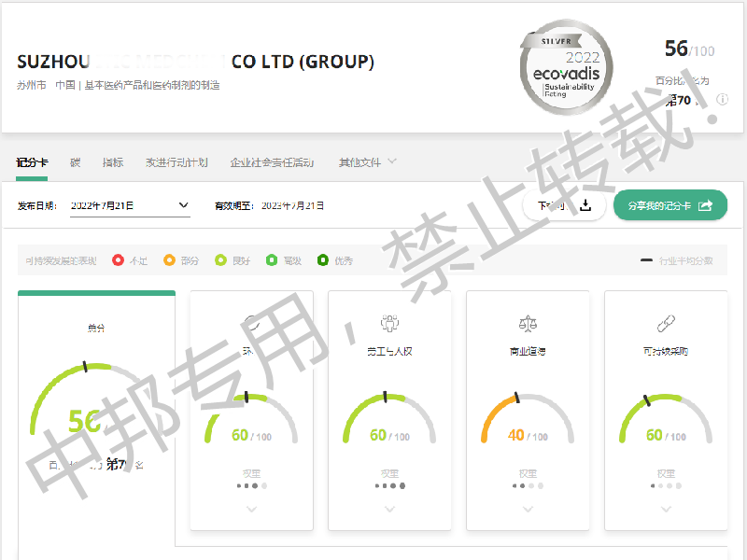Click the 40/100 score on the 商业道德 card
This screenshot has width=747, height=560.
tap(528, 435)
